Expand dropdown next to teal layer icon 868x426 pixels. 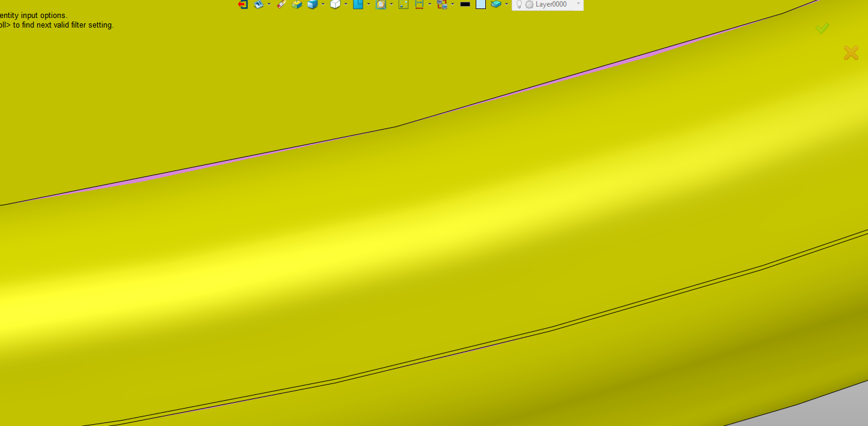pyautogui.click(x=506, y=4)
